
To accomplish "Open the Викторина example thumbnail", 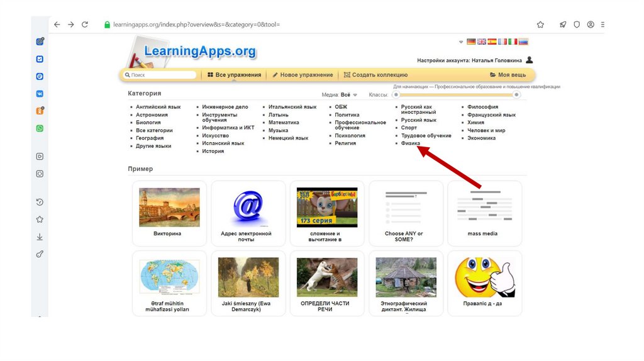I will click(169, 208).
